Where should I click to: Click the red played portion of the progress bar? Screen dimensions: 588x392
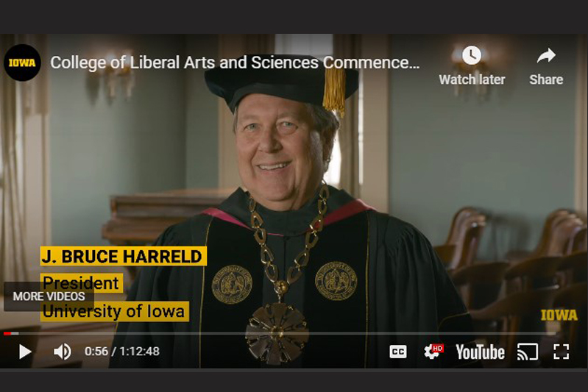tap(7, 333)
